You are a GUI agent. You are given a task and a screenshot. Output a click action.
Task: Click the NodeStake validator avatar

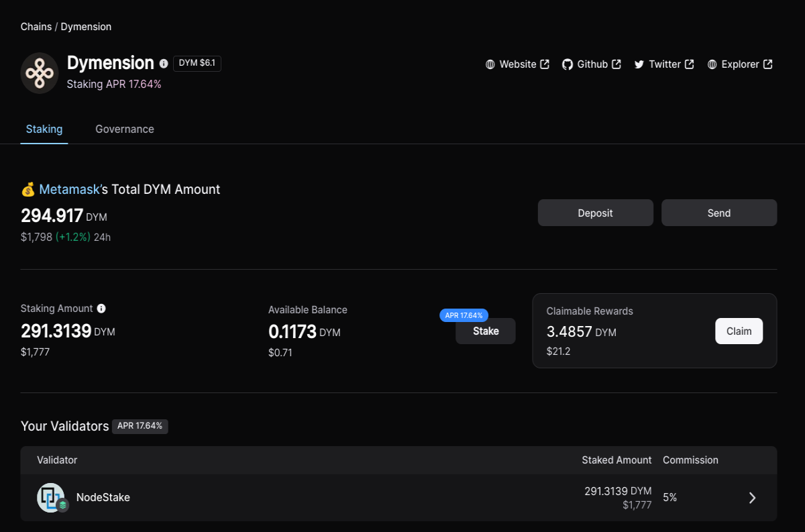click(x=51, y=498)
